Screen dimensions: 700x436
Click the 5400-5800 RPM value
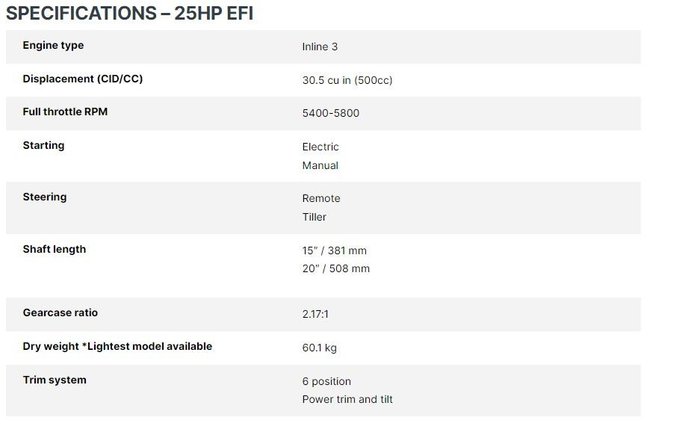(x=331, y=113)
